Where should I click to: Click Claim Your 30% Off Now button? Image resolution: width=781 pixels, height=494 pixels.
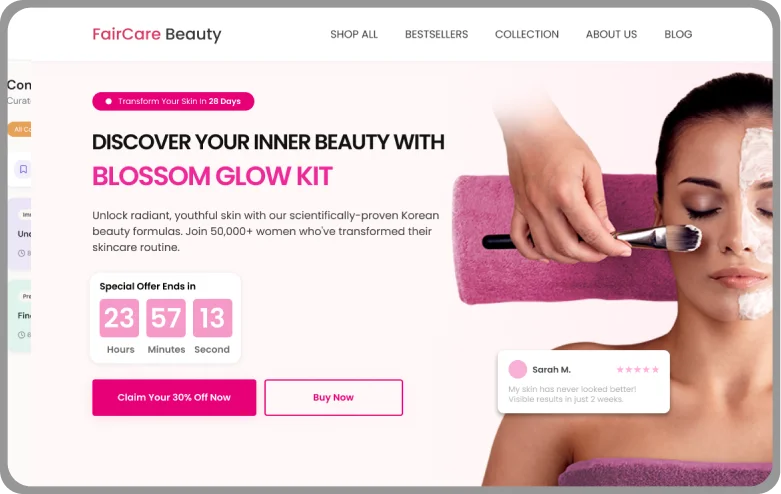pyautogui.click(x=174, y=397)
